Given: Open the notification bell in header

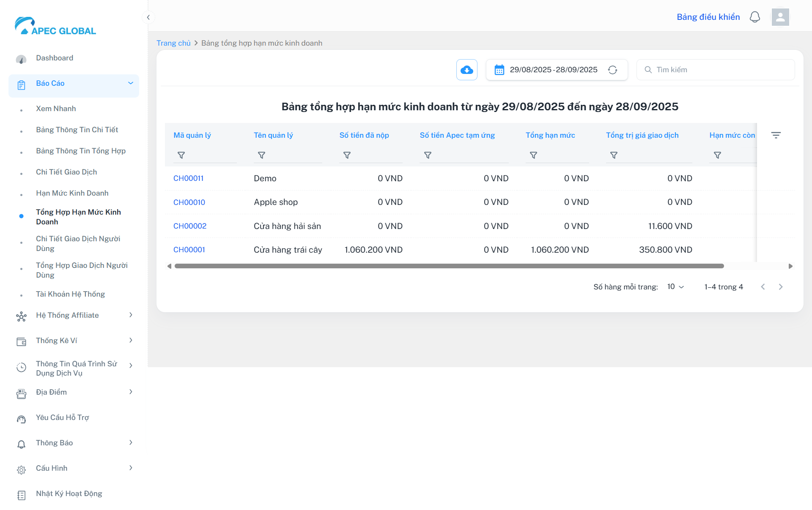Looking at the screenshot, I should coord(754,17).
